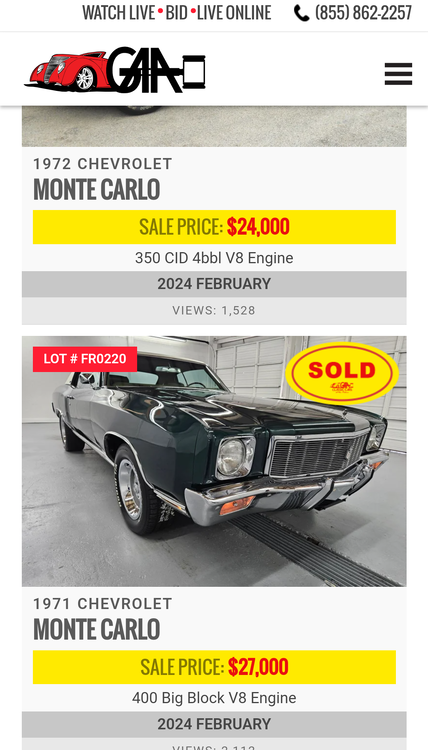Open the LIVE ONLINE link
The height and width of the screenshot is (750, 428).
pyautogui.click(x=234, y=13)
